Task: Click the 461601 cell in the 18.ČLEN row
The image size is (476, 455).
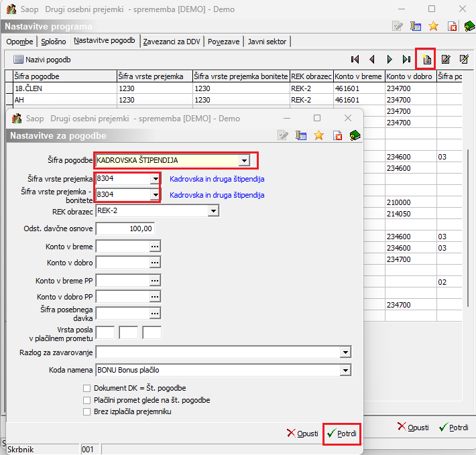Action: point(359,88)
